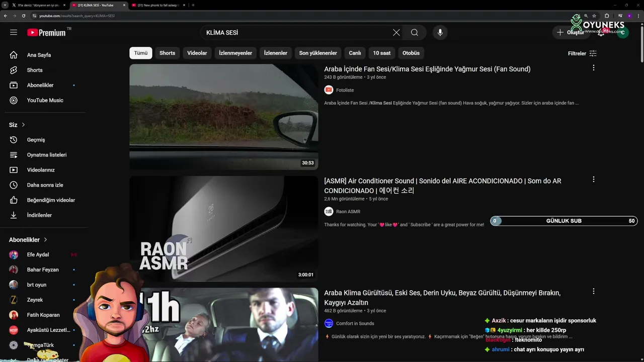The height and width of the screenshot is (362, 644).
Task: Close the KLİMA SESİ YouTube browser tab
Action: tap(124, 5)
